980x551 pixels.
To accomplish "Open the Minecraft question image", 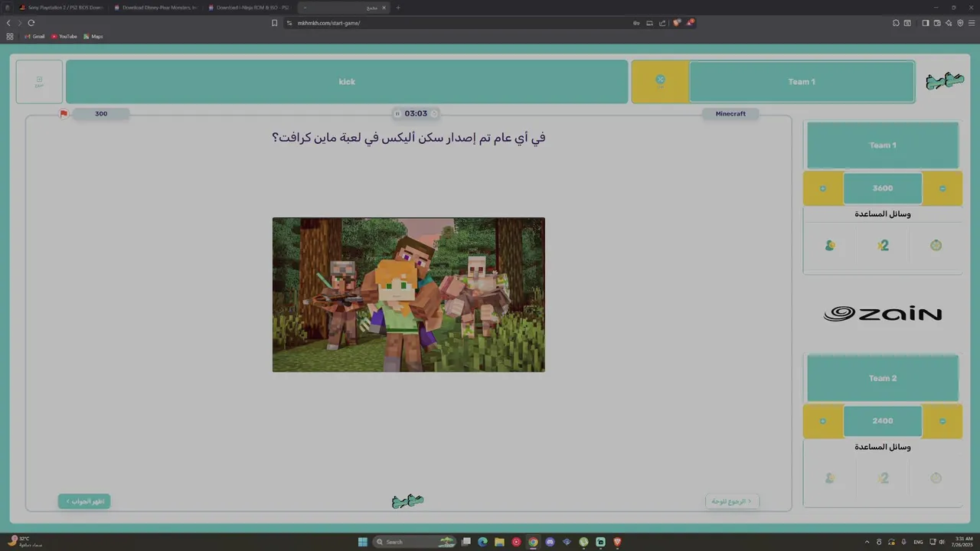I will tap(409, 295).
